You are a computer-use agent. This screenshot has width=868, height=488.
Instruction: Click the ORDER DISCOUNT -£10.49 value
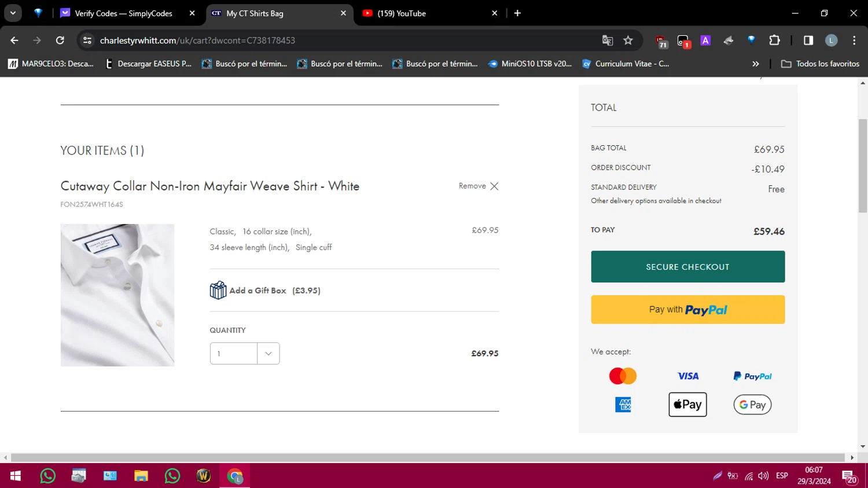[768, 169]
